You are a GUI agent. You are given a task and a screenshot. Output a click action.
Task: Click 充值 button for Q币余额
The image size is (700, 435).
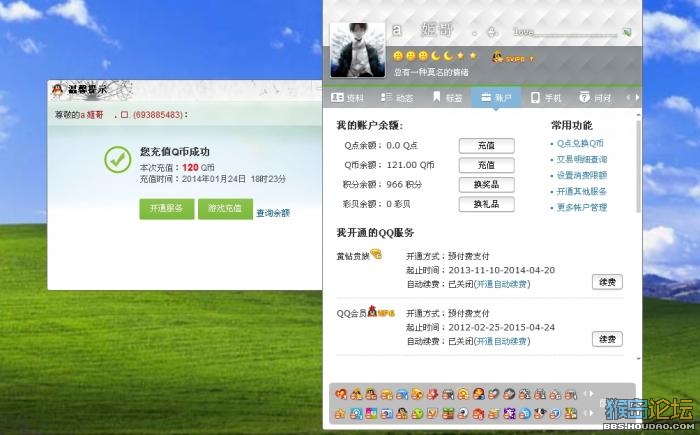(x=487, y=165)
